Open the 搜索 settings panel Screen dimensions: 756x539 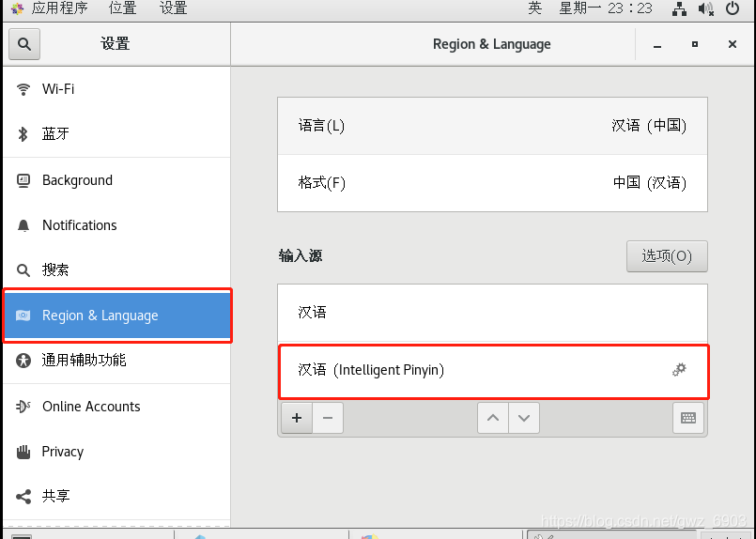coord(116,270)
